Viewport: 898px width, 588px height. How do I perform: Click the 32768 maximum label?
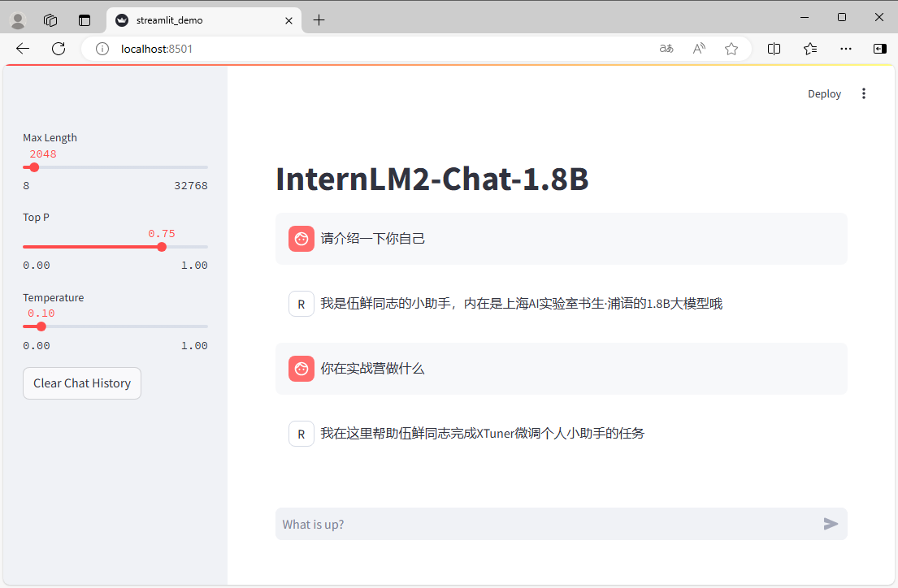click(x=191, y=185)
